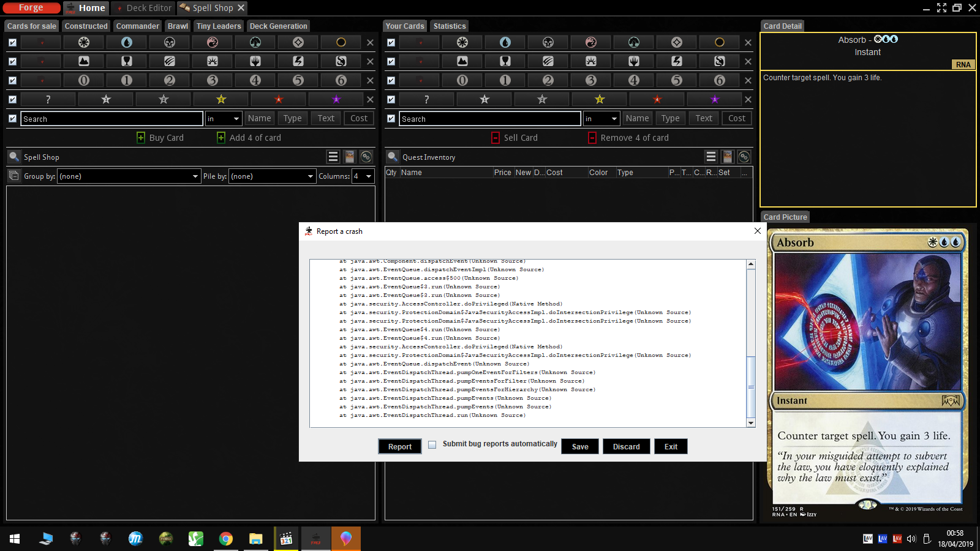The width and height of the screenshot is (980, 551).
Task: Expand the Pile by dropdown
Action: coord(271,176)
